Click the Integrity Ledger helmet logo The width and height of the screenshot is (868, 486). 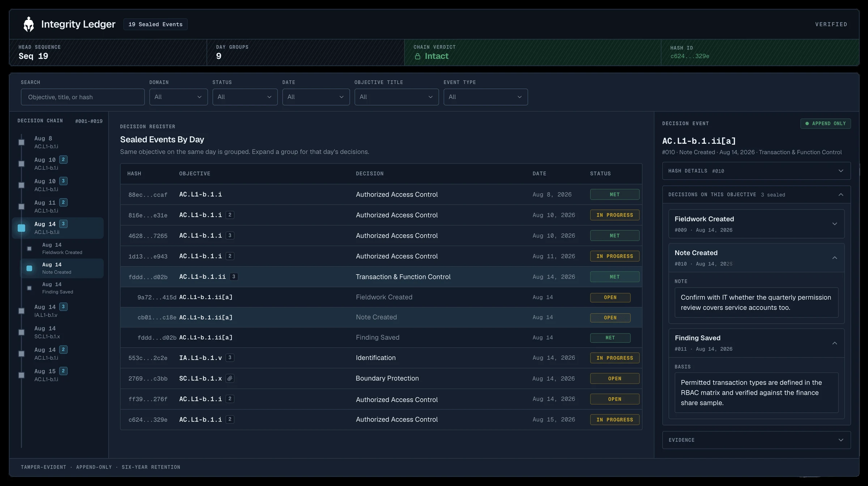[29, 24]
